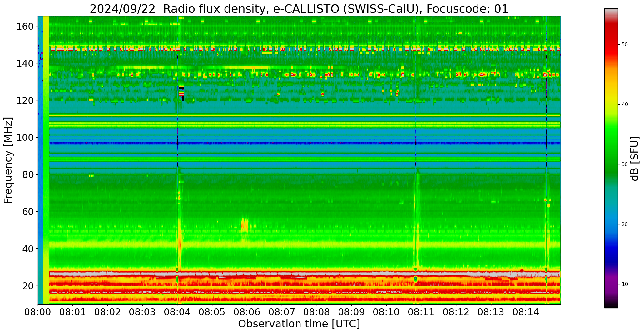The width and height of the screenshot is (644, 333).
Task: Click the 08:09 time tick label
Action: [351, 312]
